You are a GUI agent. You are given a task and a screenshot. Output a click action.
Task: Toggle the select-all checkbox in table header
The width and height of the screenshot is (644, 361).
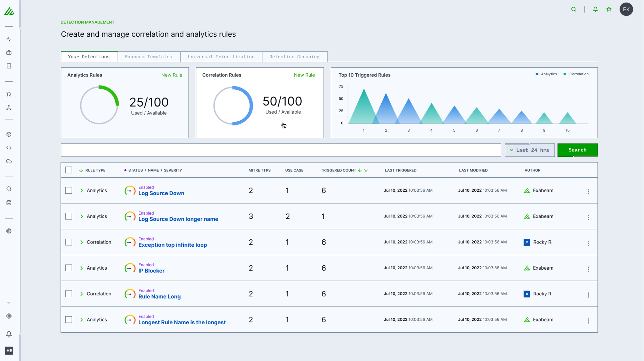69,170
